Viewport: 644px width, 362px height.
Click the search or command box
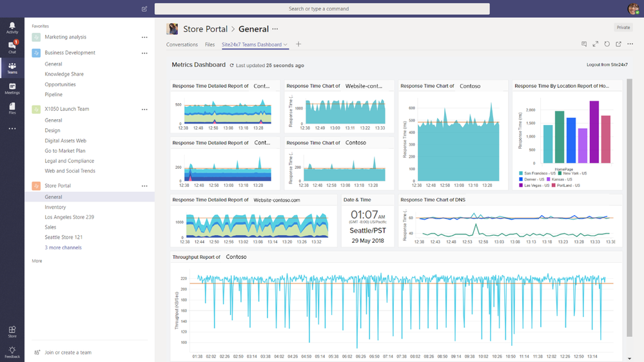(322, 8)
